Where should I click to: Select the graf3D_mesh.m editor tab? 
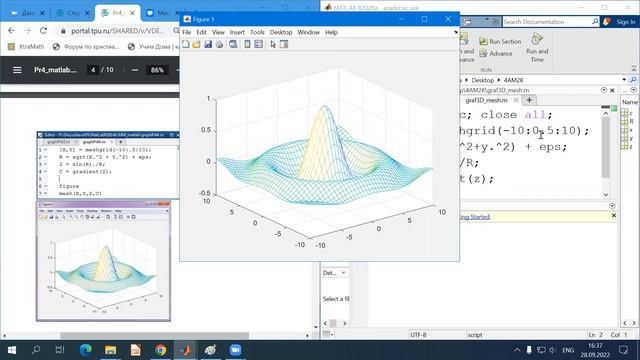[x=486, y=100]
